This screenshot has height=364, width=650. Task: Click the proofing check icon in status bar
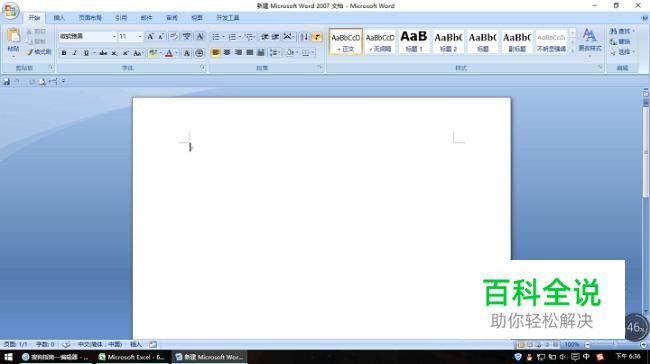coord(66,345)
